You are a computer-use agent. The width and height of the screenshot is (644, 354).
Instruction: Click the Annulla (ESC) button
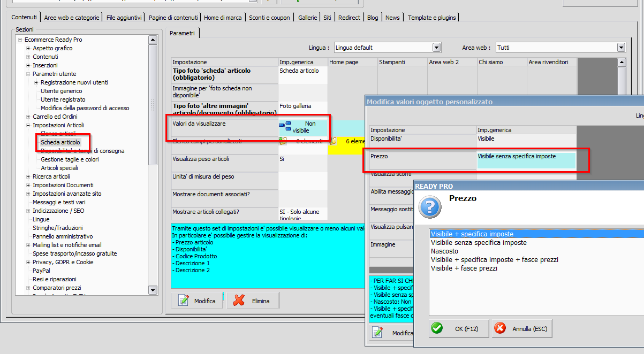(521, 328)
